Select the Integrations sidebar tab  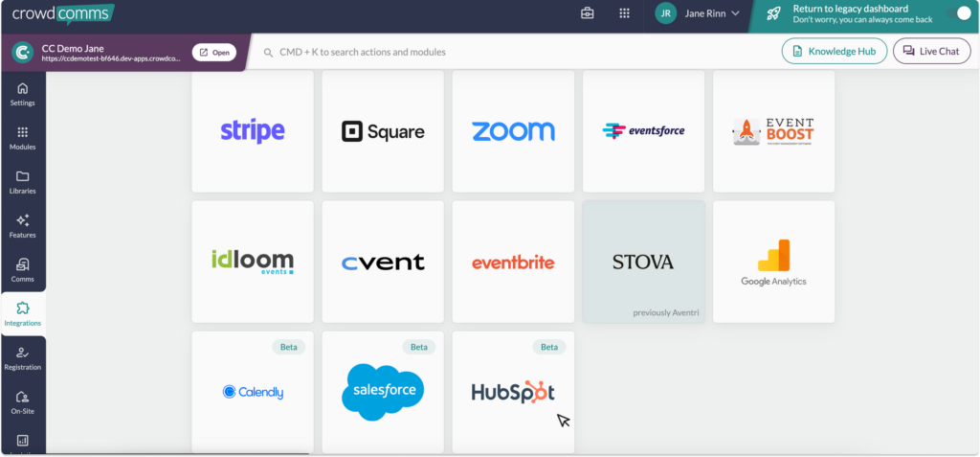pos(23,314)
